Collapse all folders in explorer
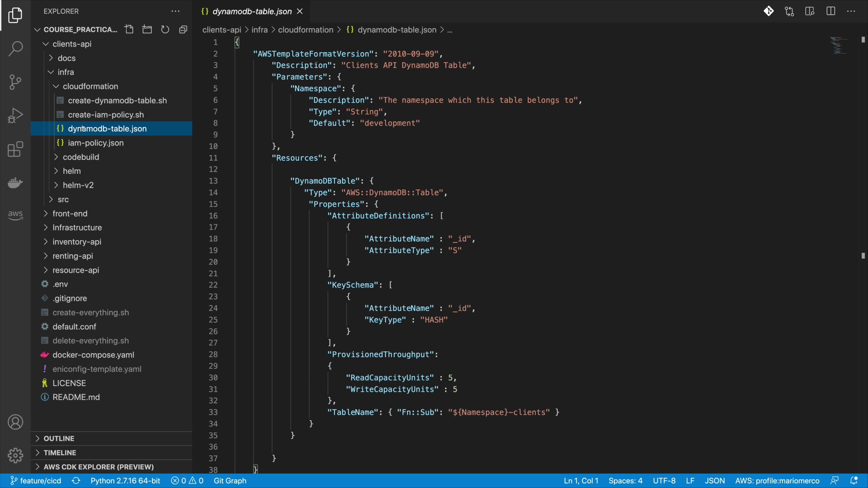Screen dimensions: 868x488 tap(183, 29)
